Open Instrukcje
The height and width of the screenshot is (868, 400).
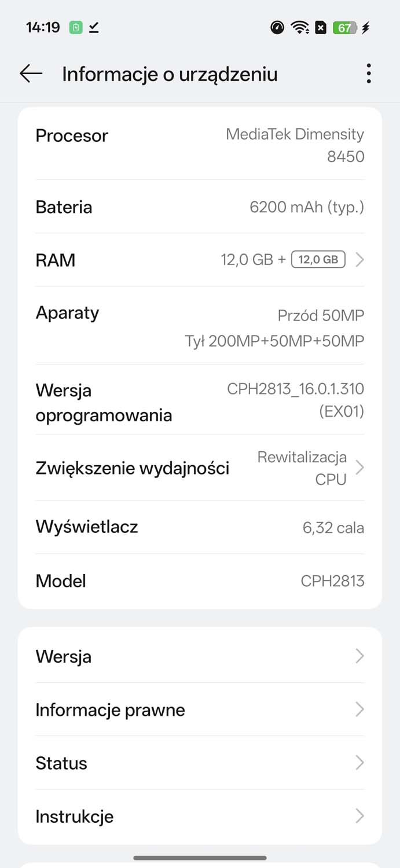[200, 816]
